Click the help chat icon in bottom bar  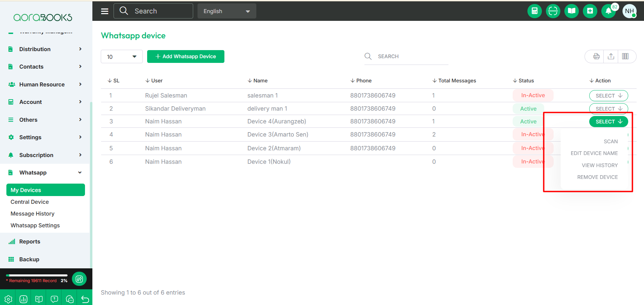click(x=54, y=299)
